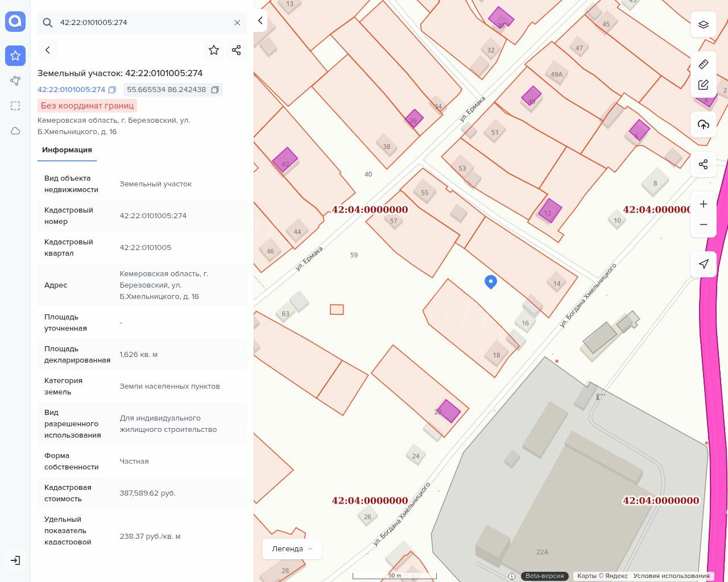Copy the coordinates 55.665534 86.242438
Screen dimensions: 728x582
215,90
